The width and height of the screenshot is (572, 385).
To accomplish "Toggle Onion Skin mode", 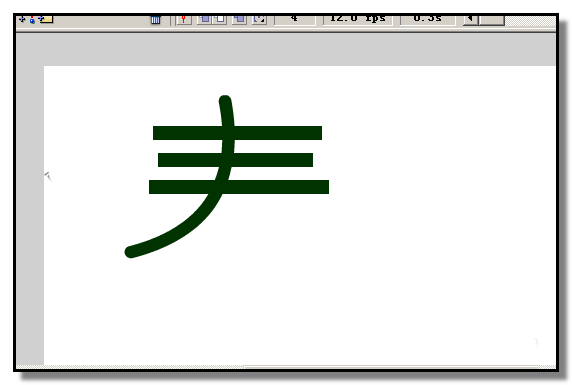I will coord(204,20).
